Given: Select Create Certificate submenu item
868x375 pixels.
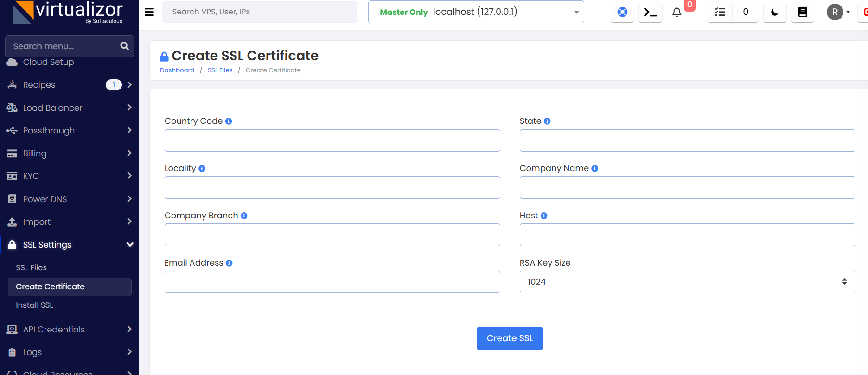Looking at the screenshot, I should tap(70, 287).
